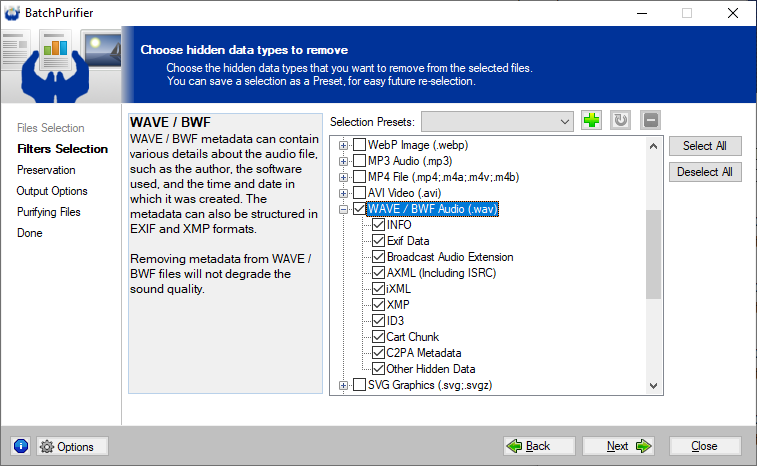Uncheck the Other Hidden Data checkbox

click(378, 368)
